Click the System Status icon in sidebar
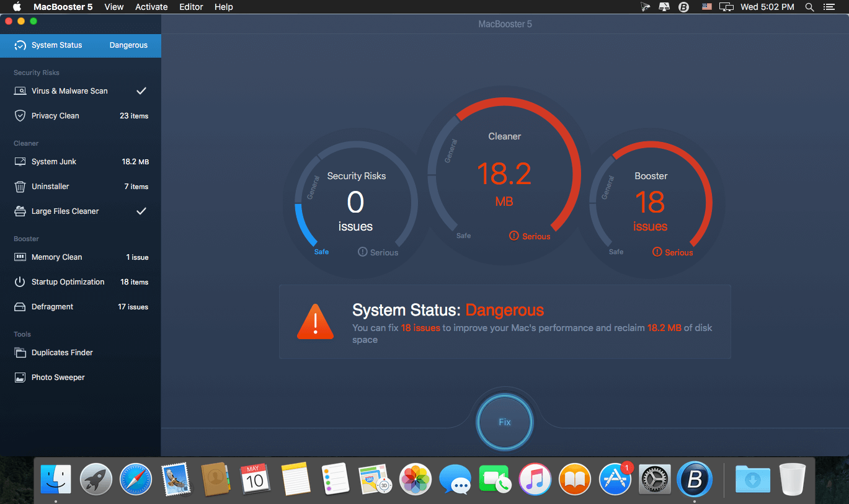849x504 pixels. click(20, 45)
